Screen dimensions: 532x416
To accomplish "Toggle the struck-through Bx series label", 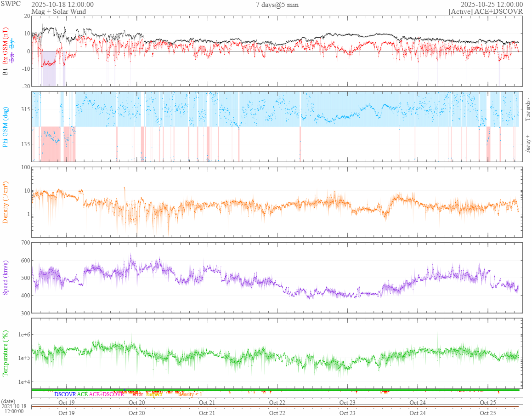I will [13, 55].
